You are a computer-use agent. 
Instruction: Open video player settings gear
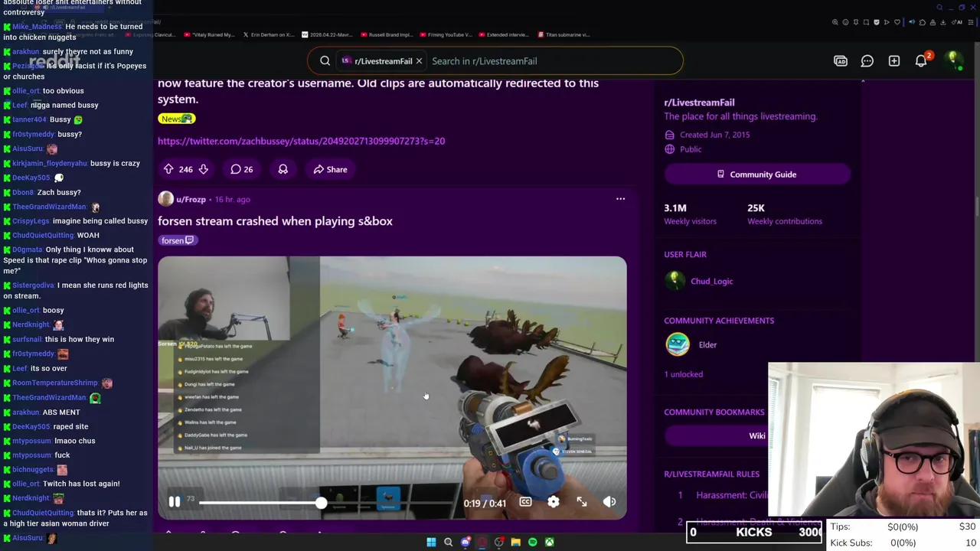554,502
